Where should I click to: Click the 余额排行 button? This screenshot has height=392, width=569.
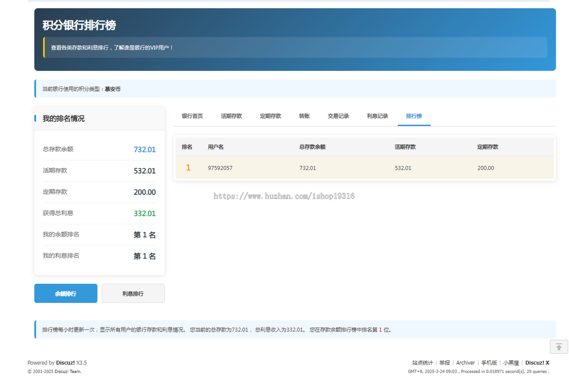[x=65, y=293]
